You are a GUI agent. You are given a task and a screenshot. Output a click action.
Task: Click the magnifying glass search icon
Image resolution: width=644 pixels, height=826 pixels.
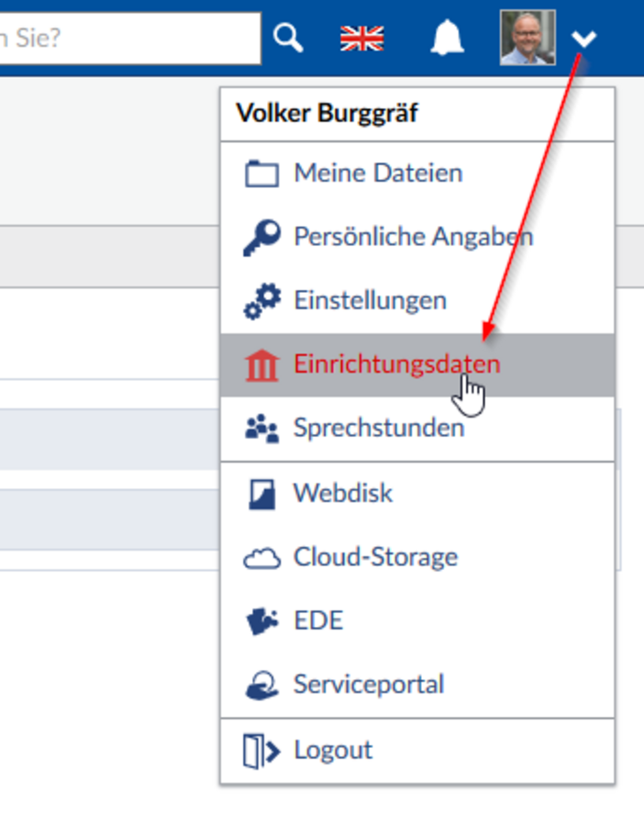[x=288, y=38]
